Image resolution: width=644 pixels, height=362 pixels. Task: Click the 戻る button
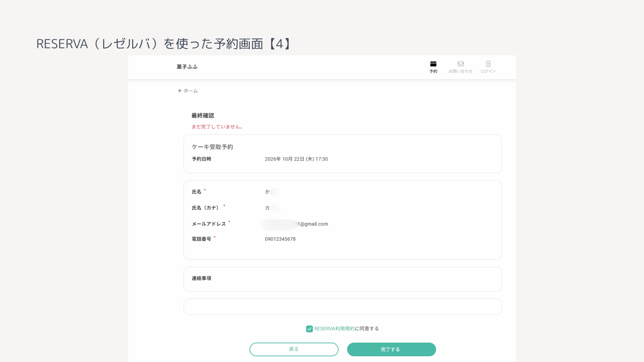(x=294, y=349)
